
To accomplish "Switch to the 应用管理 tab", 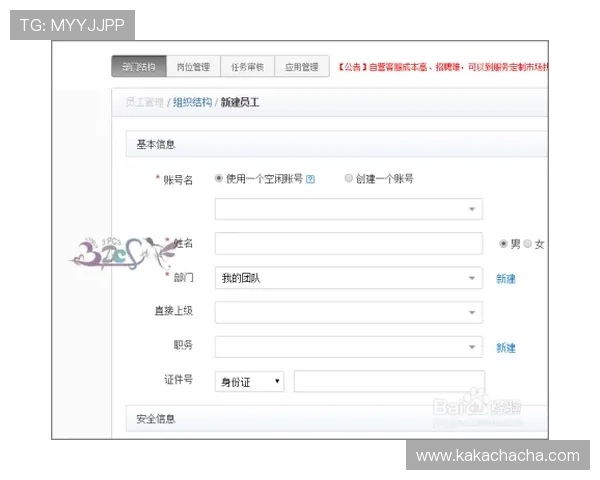I will (302, 67).
